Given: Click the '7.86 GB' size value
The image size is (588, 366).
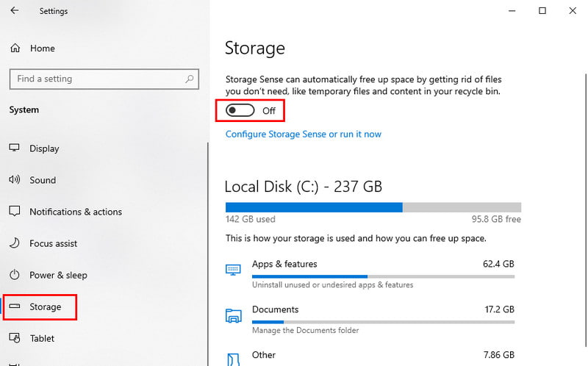Looking at the screenshot, I should 499,355.
